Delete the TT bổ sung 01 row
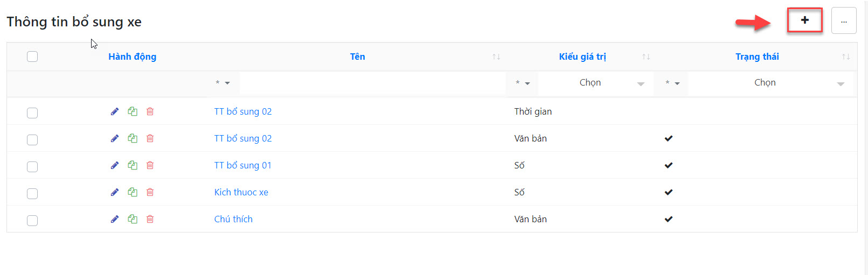Screen dimensions: 868x275 click(x=150, y=165)
